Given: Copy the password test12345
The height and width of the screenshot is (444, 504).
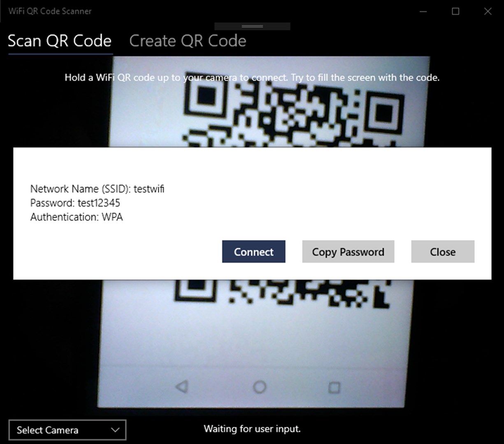Looking at the screenshot, I should click(x=348, y=252).
